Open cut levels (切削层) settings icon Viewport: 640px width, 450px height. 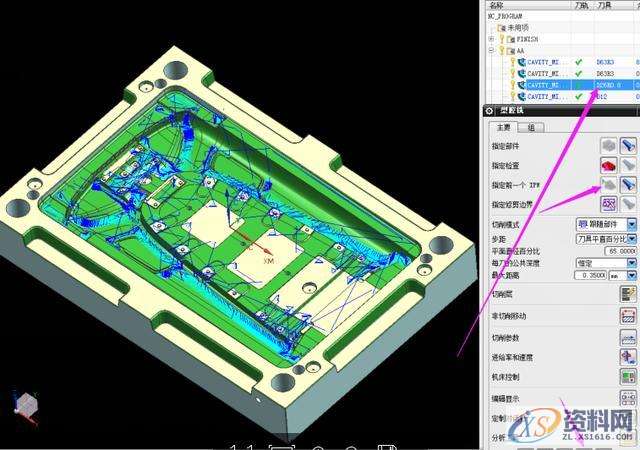[628, 294]
